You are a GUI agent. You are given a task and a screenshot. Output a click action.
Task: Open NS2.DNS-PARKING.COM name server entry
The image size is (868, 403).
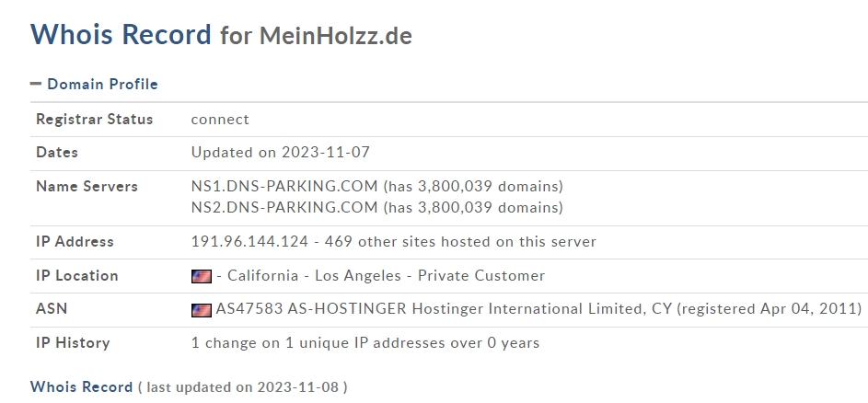284,208
